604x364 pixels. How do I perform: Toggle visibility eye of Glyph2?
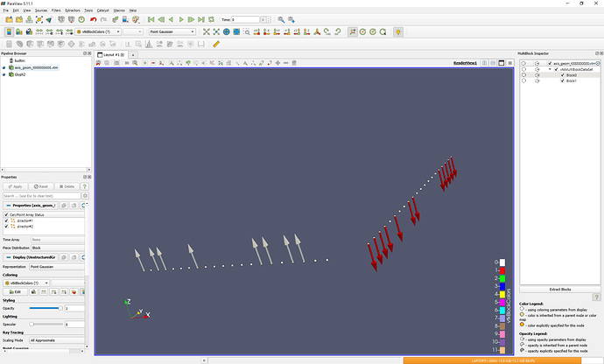pyautogui.click(x=4, y=74)
